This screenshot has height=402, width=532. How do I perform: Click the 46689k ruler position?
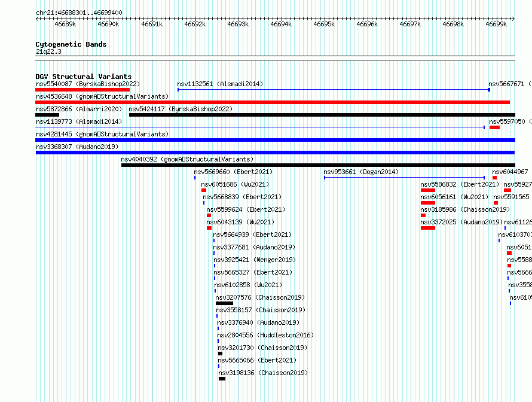pyautogui.click(x=65, y=24)
